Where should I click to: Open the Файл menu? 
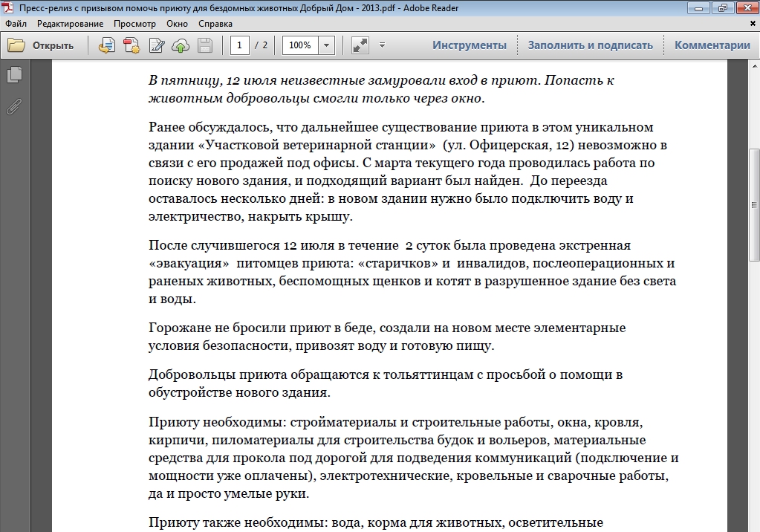pyautogui.click(x=16, y=24)
